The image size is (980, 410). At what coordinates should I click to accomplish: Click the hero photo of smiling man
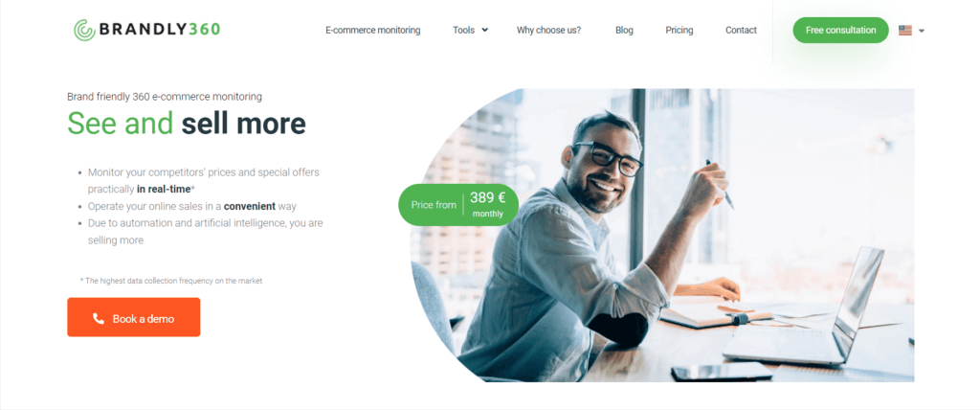(x=662, y=236)
